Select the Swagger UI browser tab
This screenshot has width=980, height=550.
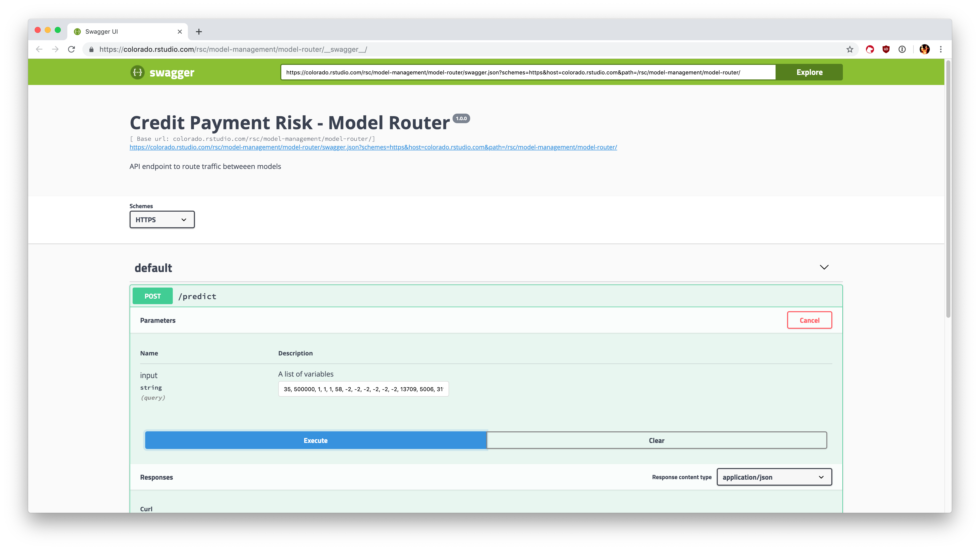pos(128,32)
